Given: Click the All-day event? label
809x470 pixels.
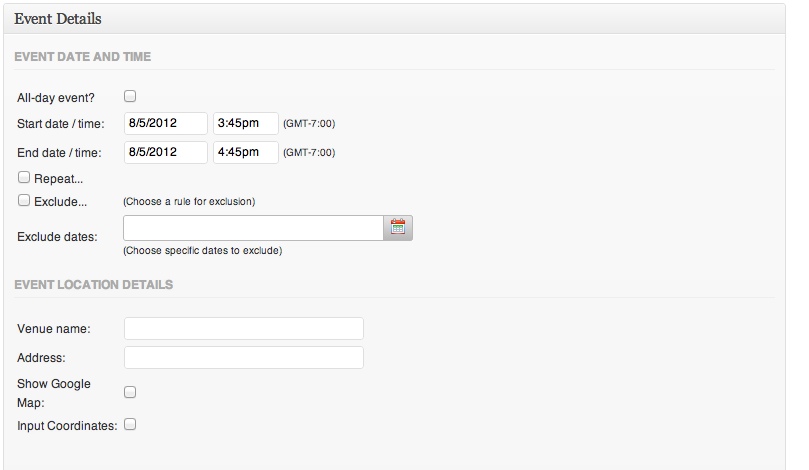Looking at the screenshot, I should pos(56,98).
